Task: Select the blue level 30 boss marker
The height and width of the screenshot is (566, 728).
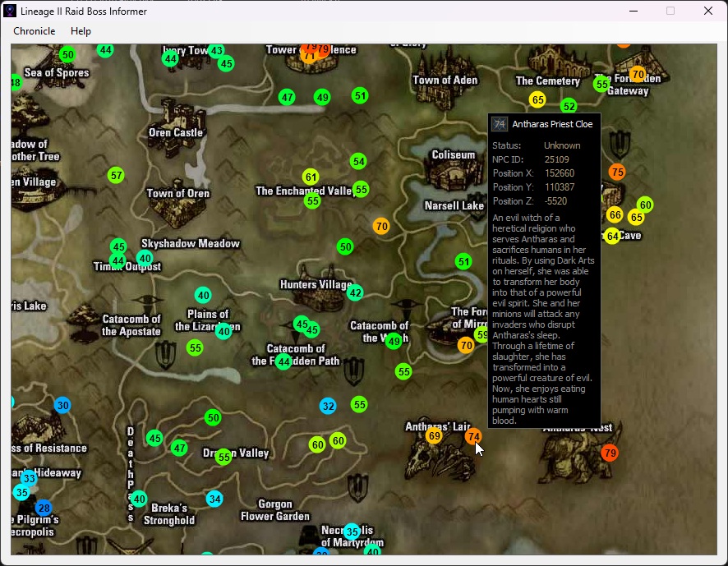Action: pyautogui.click(x=62, y=405)
